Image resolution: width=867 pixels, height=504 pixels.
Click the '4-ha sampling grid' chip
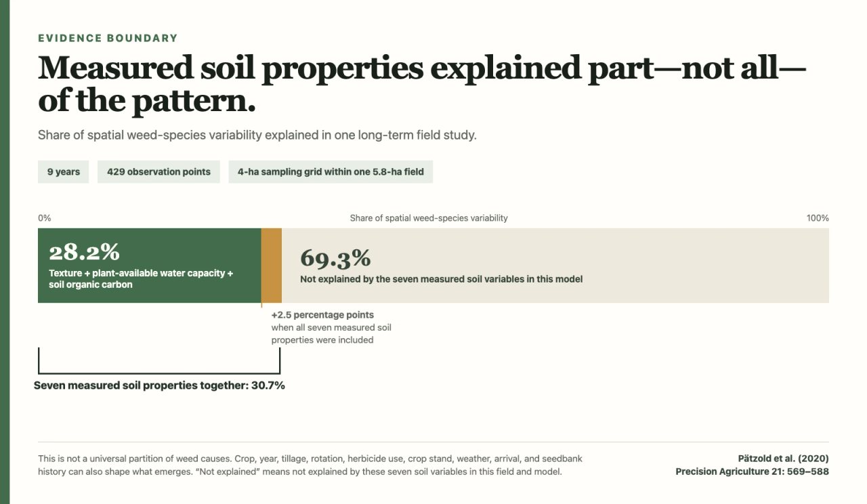[331, 172]
